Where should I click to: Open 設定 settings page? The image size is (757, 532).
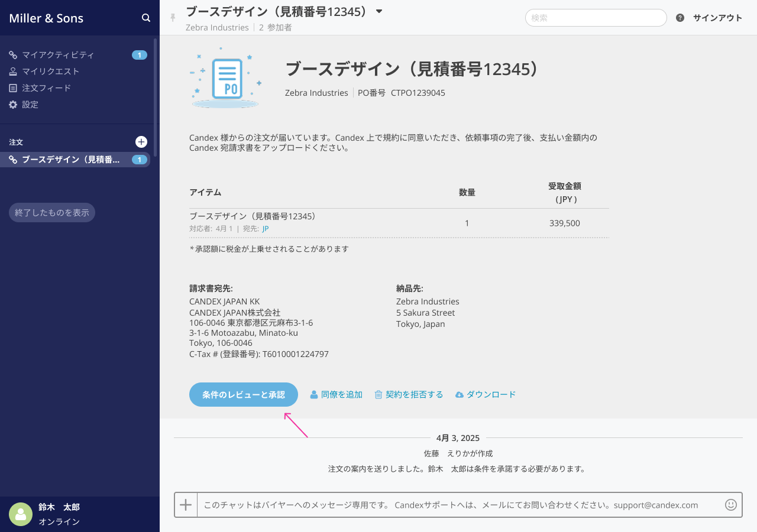(x=30, y=105)
